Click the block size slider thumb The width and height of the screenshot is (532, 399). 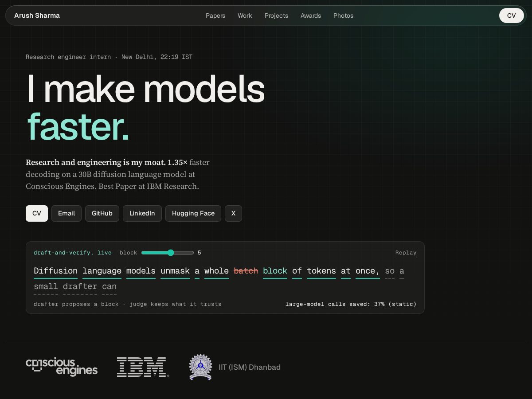[x=171, y=253]
